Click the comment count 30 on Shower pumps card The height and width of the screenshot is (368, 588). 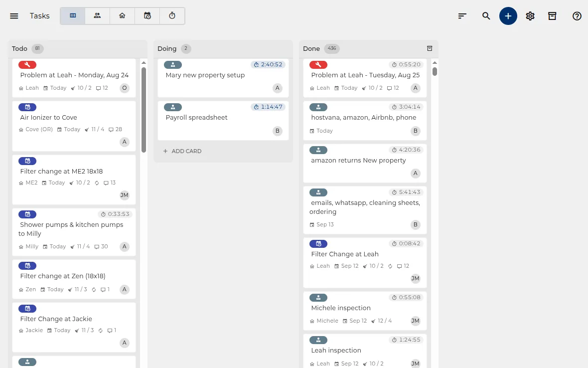point(101,246)
